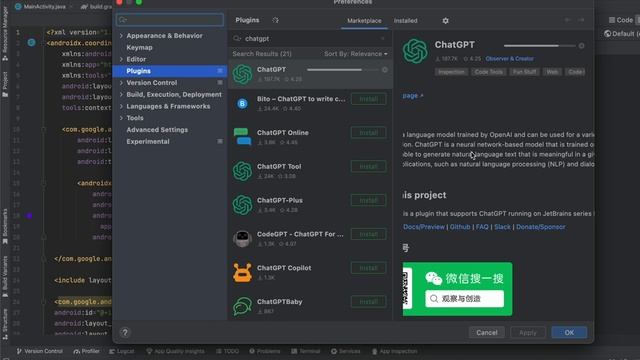Expand the Version Control settings category
Image resolution: width=640 pixels, height=360 pixels.
(121, 83)
